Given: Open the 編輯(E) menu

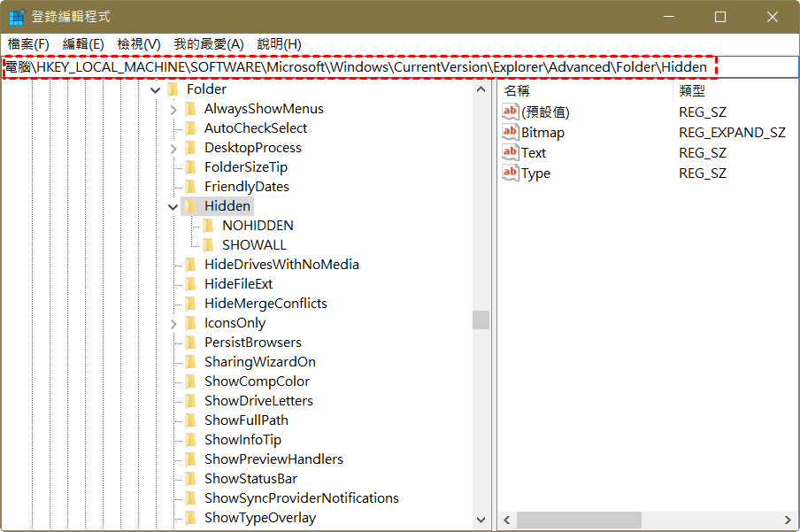Looking at the screenshot, I should (83, 44).
